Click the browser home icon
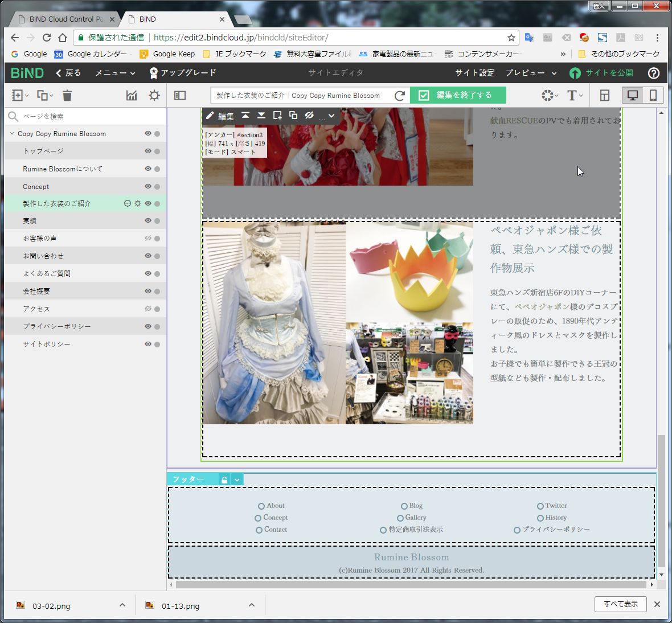Image resolution: width=672 pixels, height=623 pixels. click(x=63, y=38)
